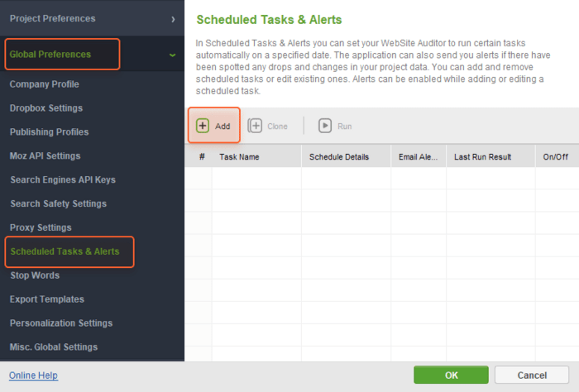The image size is (579, 392).
Task: Click the Schedule Details column header
Action: (x=339, y=156)
